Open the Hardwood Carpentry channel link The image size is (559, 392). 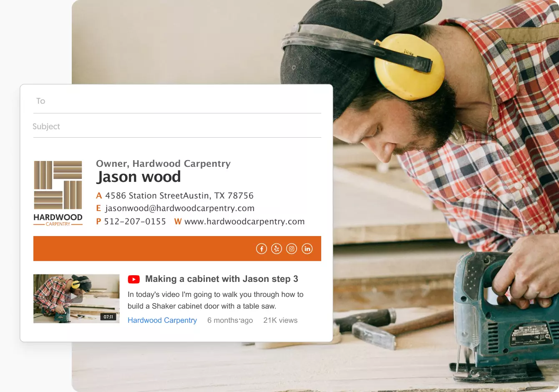162,320
